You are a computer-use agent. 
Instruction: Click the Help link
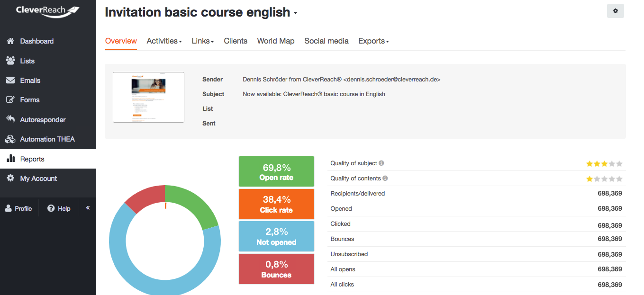click(64, 208)
